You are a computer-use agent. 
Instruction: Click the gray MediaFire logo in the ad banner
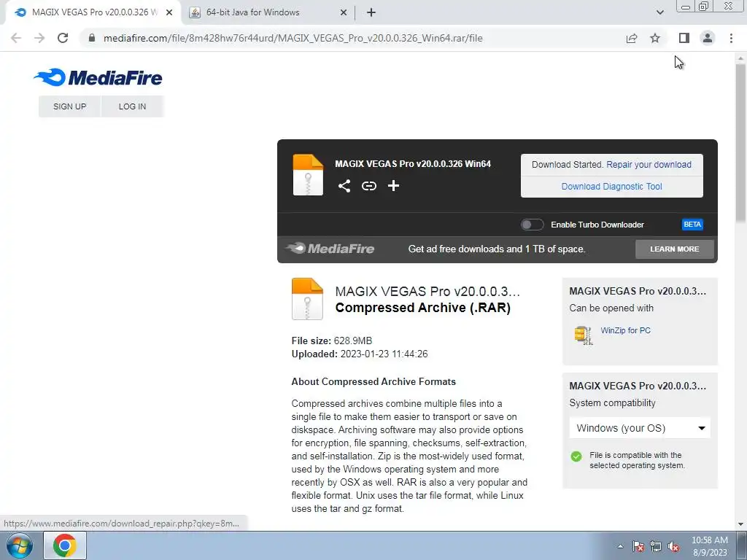coord(330,248)
